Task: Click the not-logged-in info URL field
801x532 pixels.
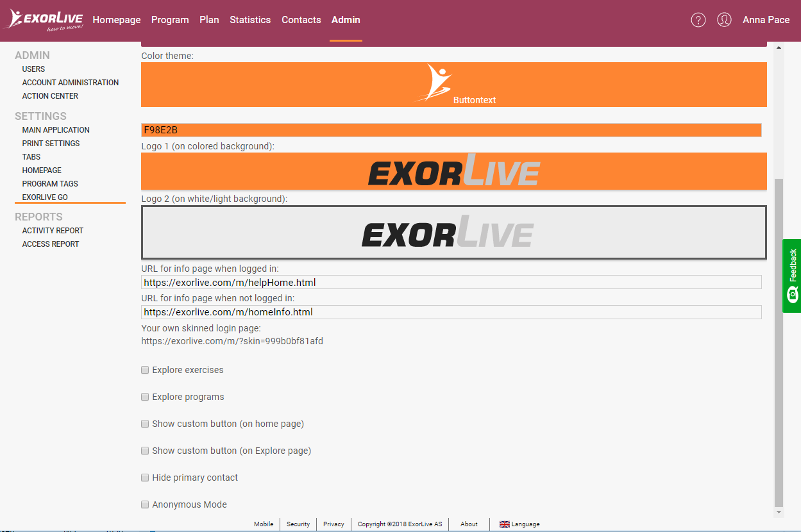Action: [x=451, y=312]
